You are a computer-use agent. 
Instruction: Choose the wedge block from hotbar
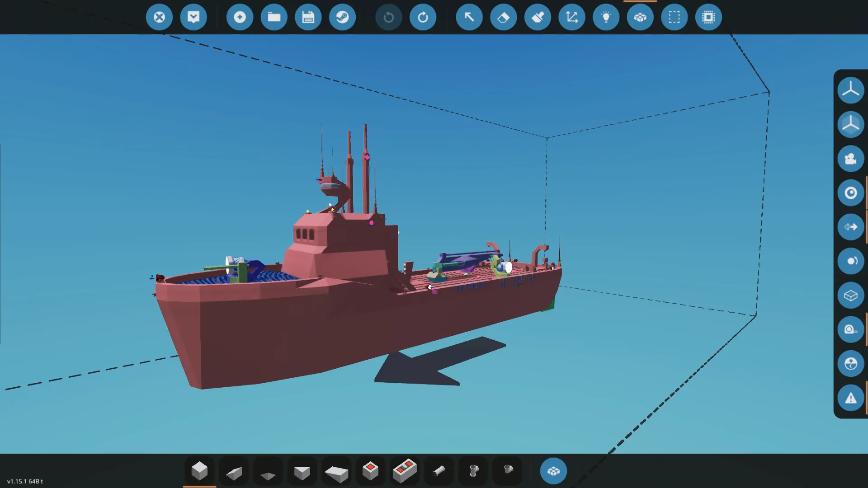(234, 472)
